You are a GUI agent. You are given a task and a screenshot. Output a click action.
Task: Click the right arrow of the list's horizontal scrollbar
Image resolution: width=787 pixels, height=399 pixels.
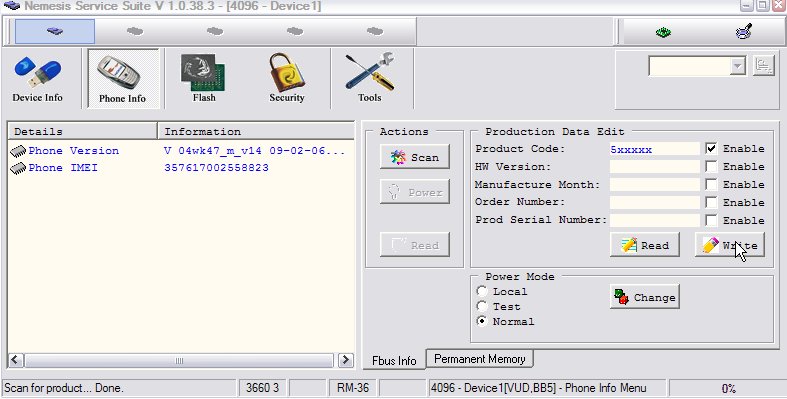pos(346,360)
